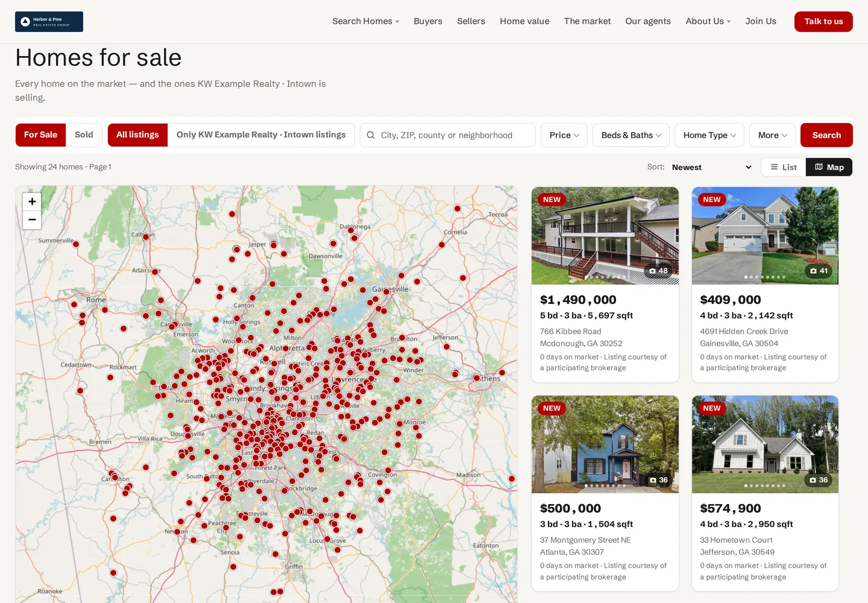Screen dimensions: 868x603
Task: Select All listings filter
Action: [x=137, y=135]
